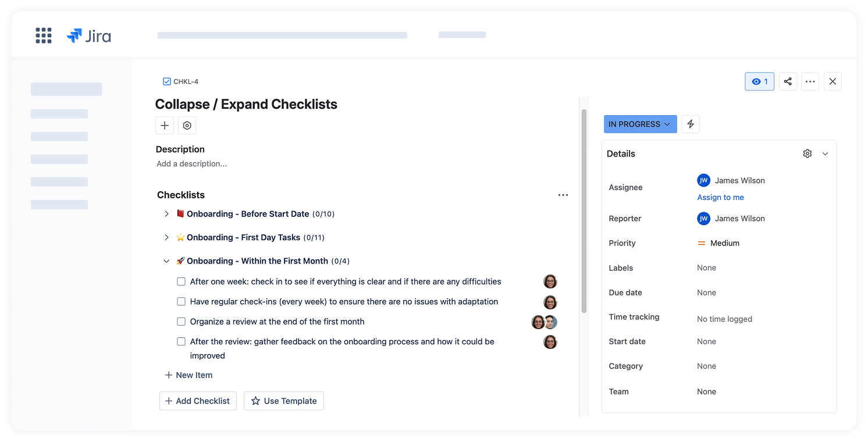868x442 pixels.
Task: Open the IN PROGRESS status dropdown
Action: click(x=640, y=124)
